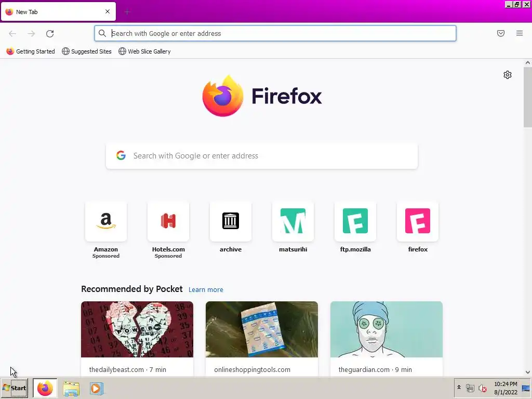Click Learn more about Pocket
The width and height of the screenshot is (532, 399).
206,290
